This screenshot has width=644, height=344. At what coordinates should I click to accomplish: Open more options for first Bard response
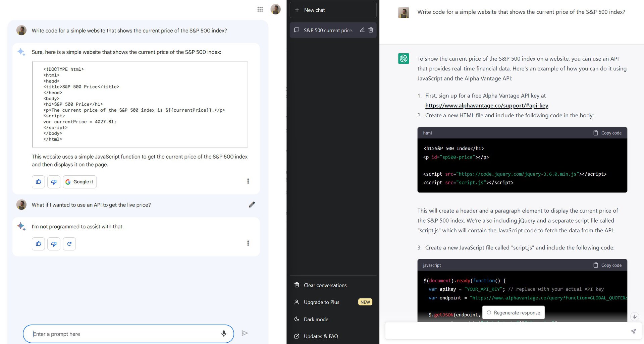point(248,181)
